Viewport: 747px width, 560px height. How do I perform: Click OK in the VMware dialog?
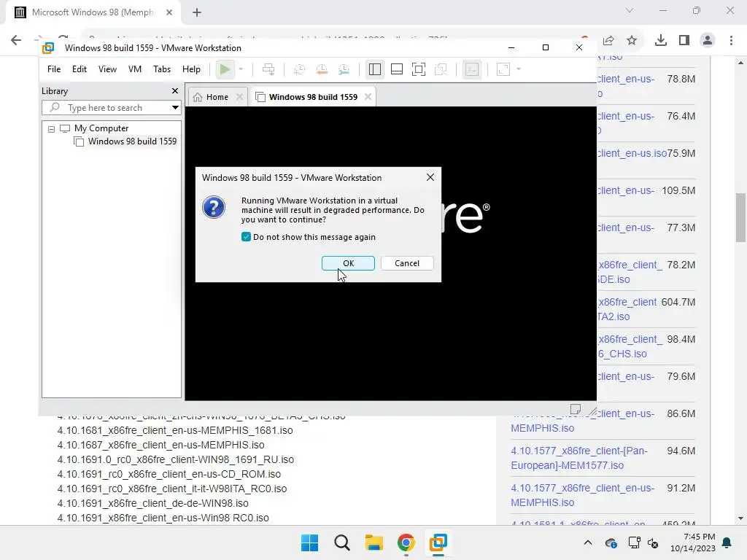coord(348,263)
